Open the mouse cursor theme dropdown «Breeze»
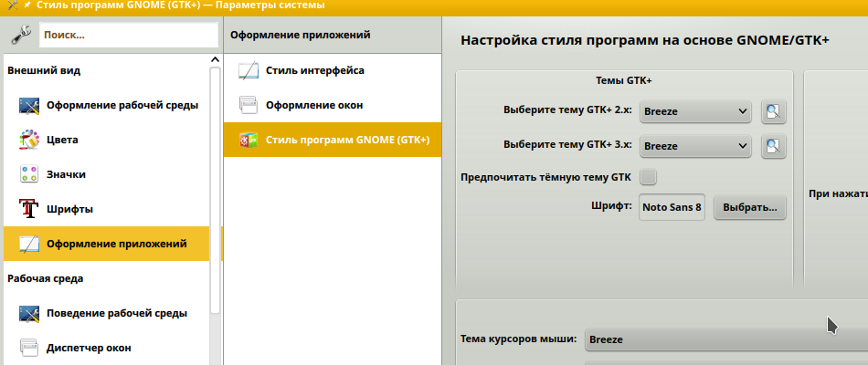Image resolution: width=868 pixels, height=365 pixels. 725,339
